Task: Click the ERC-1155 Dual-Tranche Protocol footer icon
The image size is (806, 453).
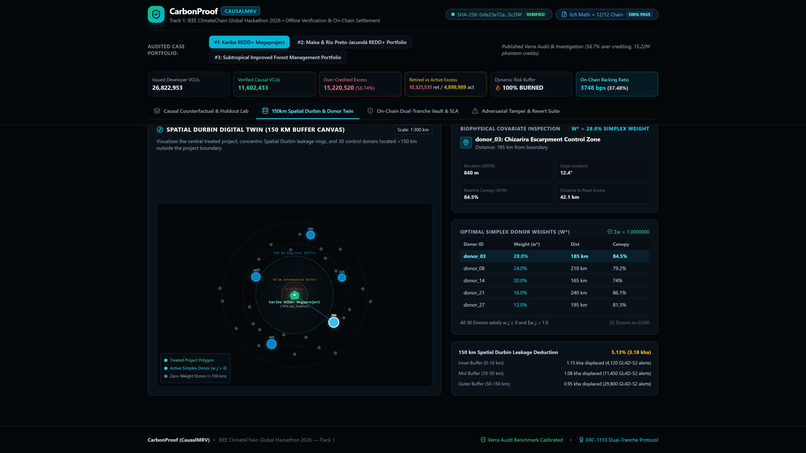Action: [x=581, y=440]
